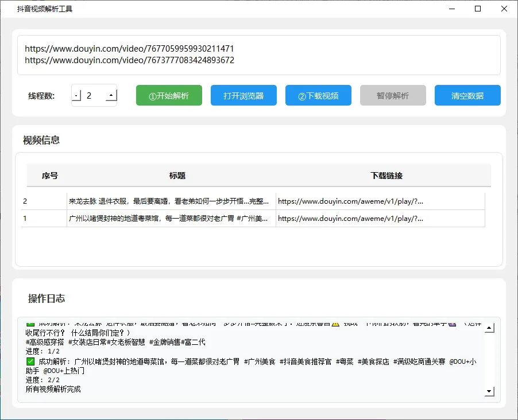Click hashtag line #高级感穿搭 in log
Viewport: 518px width, 420px height.
click(115, 342)
